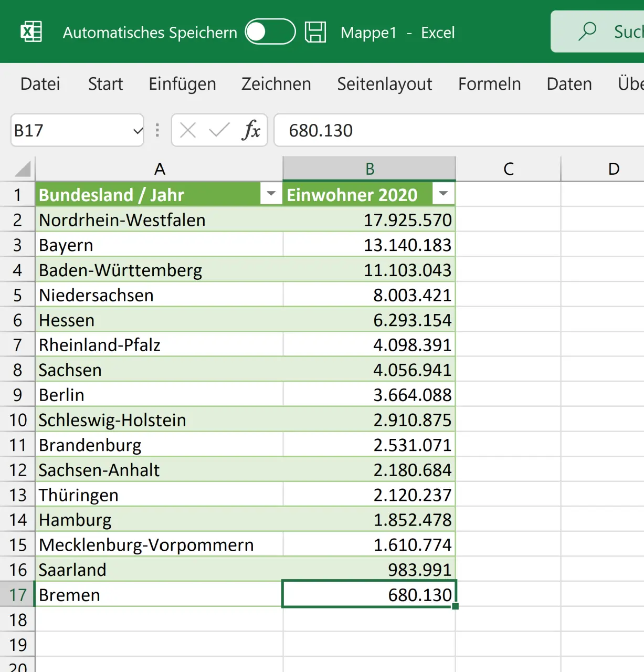Select the cell containing Baden-Württemberg
Screen dimensions: 644x672
tap(159, 270)
